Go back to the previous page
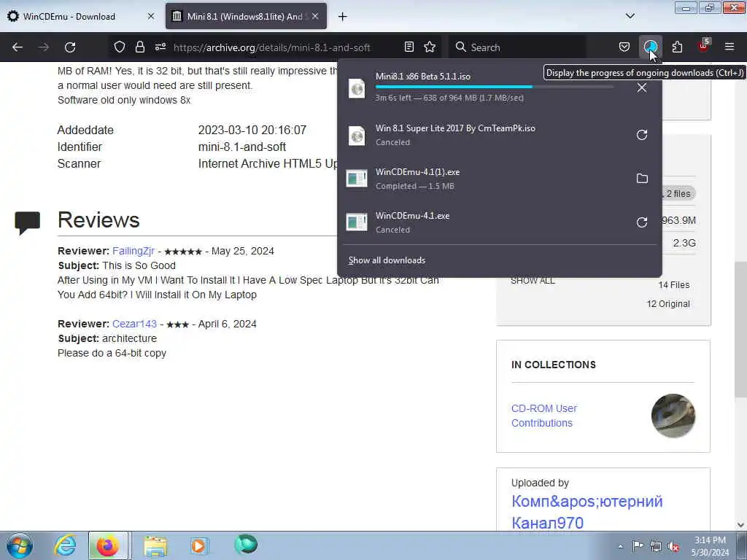The height and width of the screenshot is (560, 747). coord(18,47)
